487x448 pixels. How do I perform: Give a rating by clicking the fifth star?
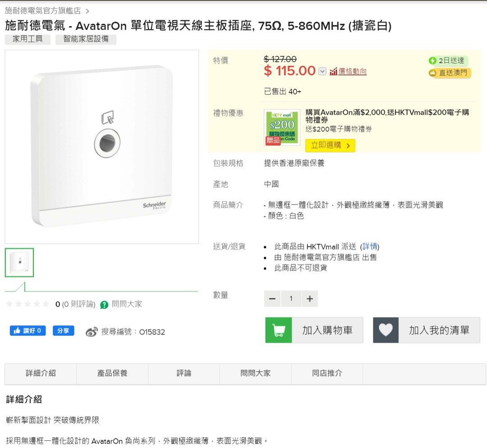pyautogui.click(x=45, y=304)
